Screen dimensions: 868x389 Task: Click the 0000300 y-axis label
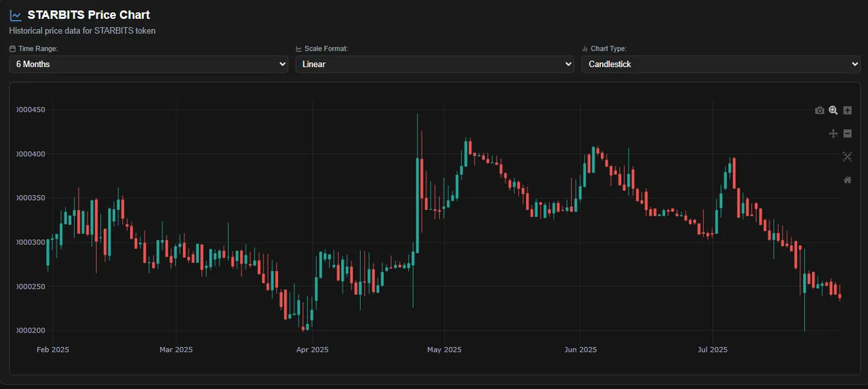click(31, 242)
